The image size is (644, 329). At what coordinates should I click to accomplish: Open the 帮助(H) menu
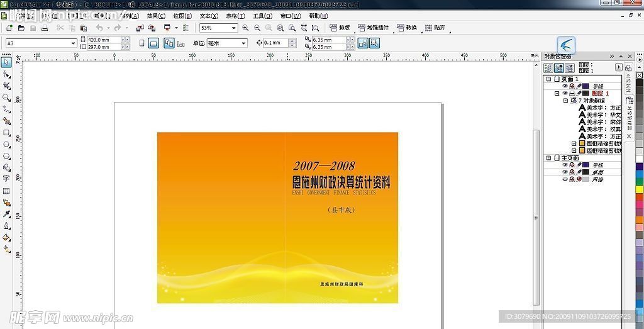point(318,16)
